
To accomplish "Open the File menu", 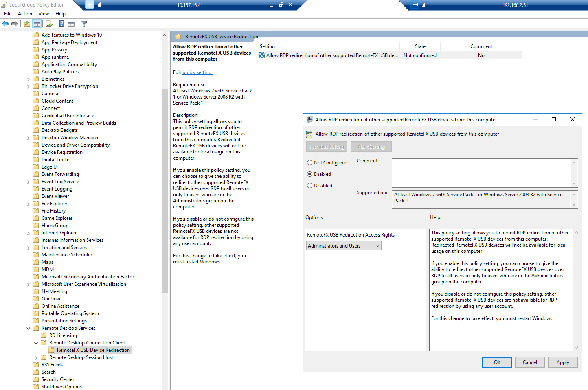I will tap(8, 14).
